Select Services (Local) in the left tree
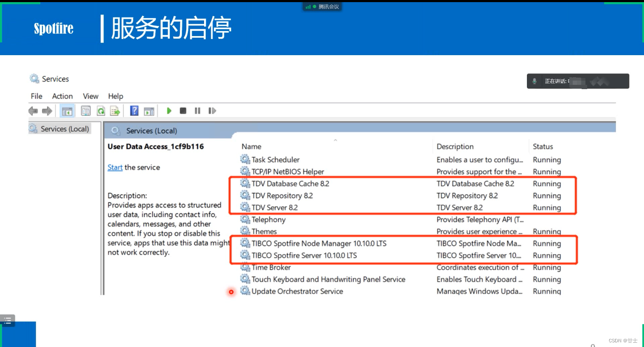 [x=59, y=129]
